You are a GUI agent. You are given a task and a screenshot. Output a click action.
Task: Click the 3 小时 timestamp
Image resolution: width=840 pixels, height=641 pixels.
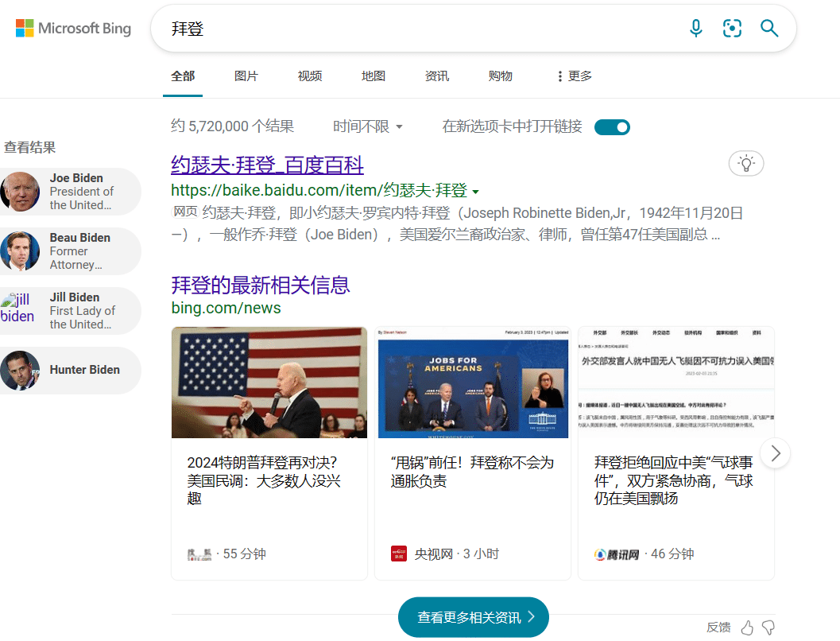coord(481,554)
